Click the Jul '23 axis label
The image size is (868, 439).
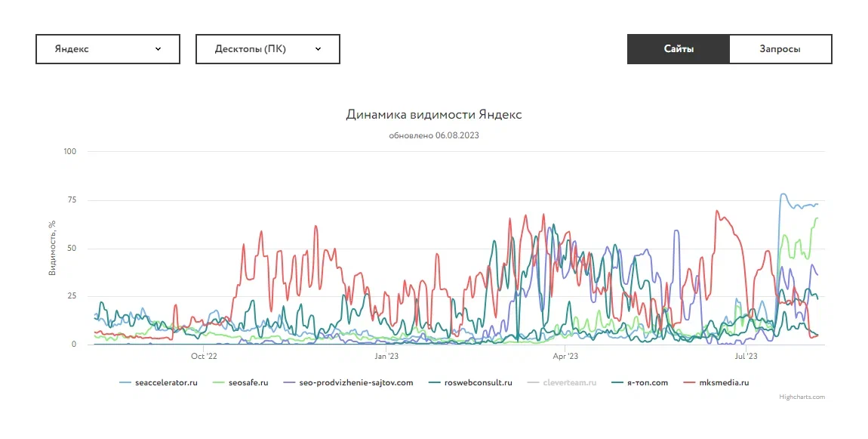746,356
